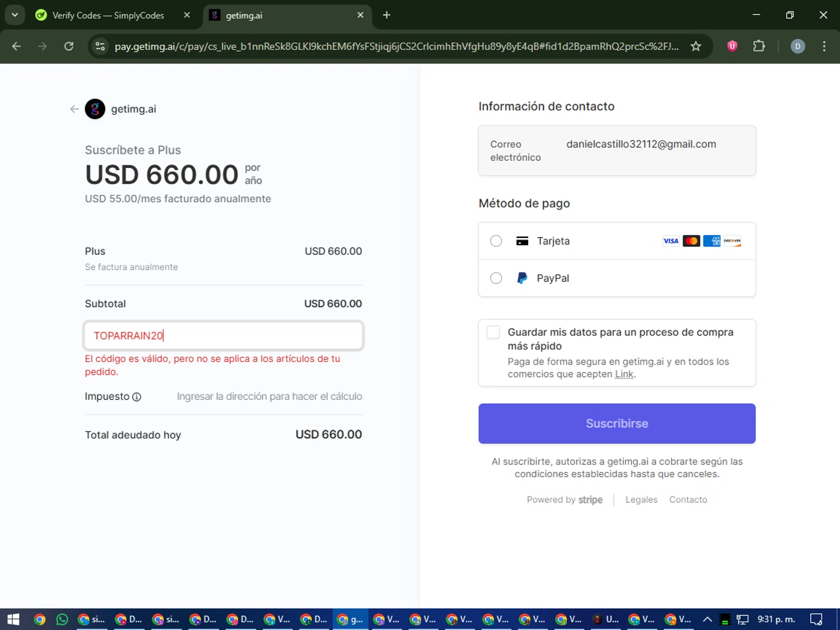840x630 pixels.
Task: Click the Visa card logo
Action: (671, 241)
